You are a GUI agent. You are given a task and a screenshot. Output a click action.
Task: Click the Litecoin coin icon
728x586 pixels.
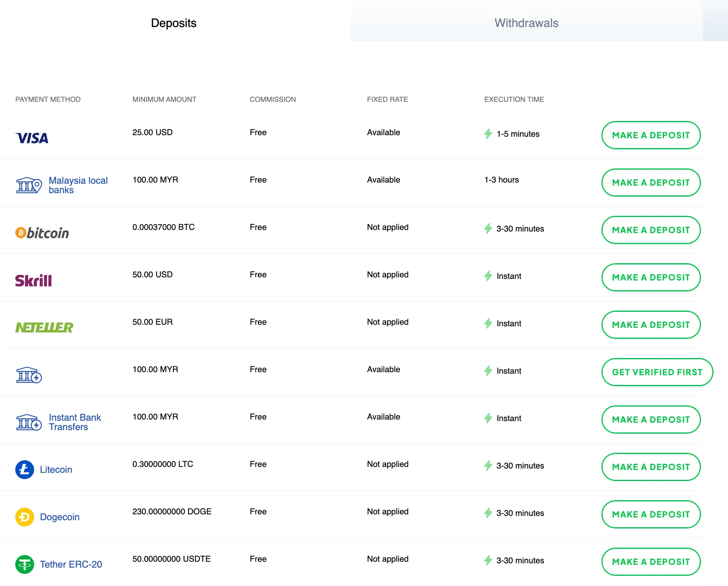pos(25,470)
